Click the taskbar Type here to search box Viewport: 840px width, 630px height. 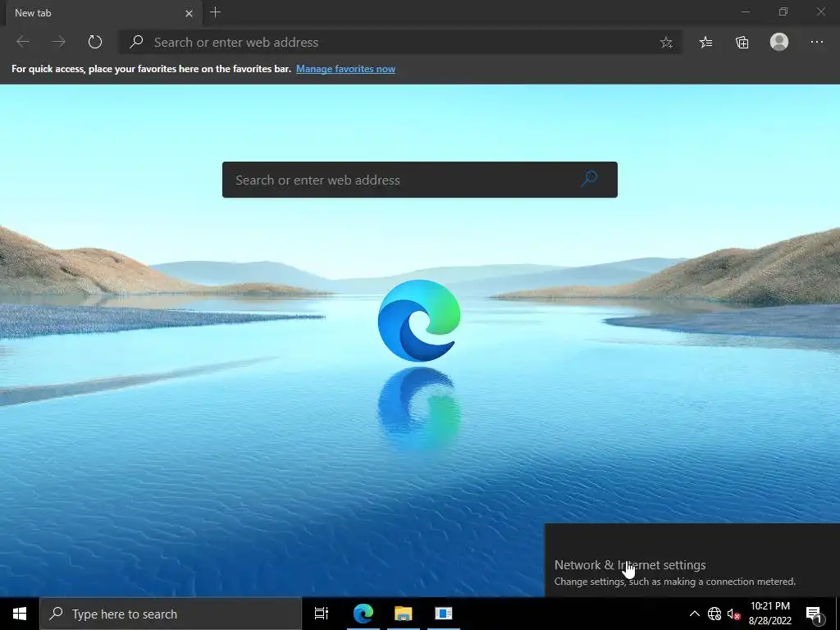[171, 614]
